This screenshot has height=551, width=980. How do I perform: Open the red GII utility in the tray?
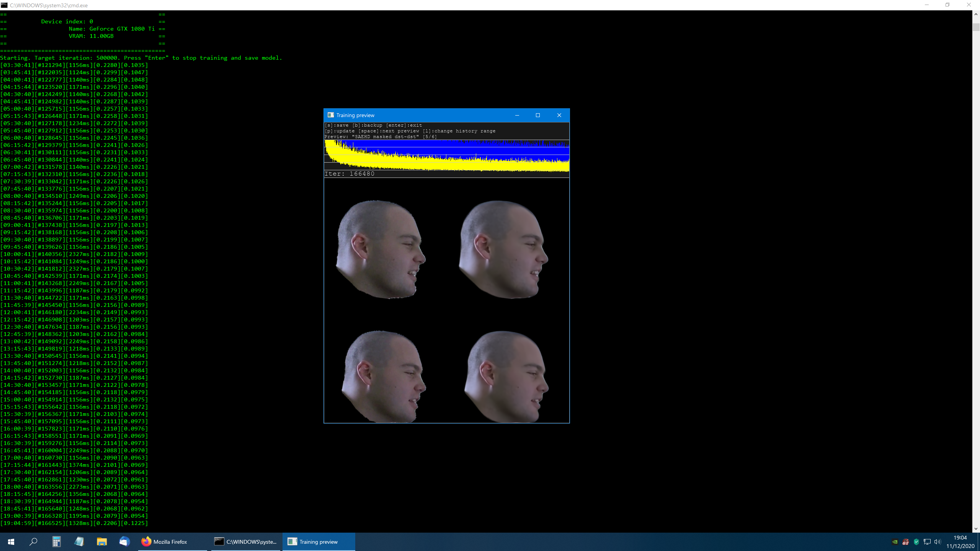(x=905, y=541)
